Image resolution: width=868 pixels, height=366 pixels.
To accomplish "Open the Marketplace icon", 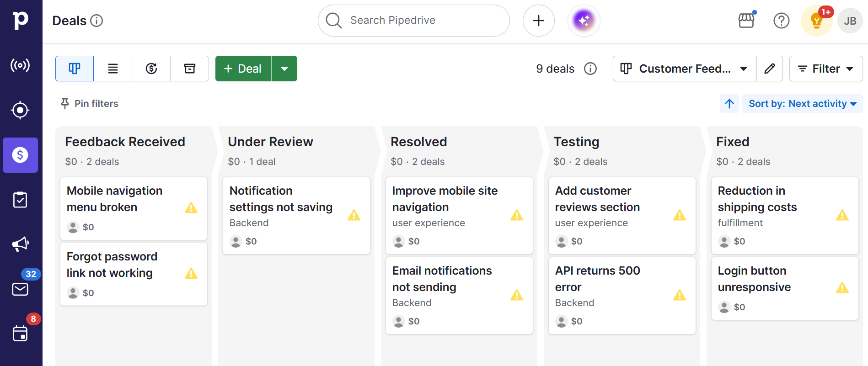I will (746, 21).
